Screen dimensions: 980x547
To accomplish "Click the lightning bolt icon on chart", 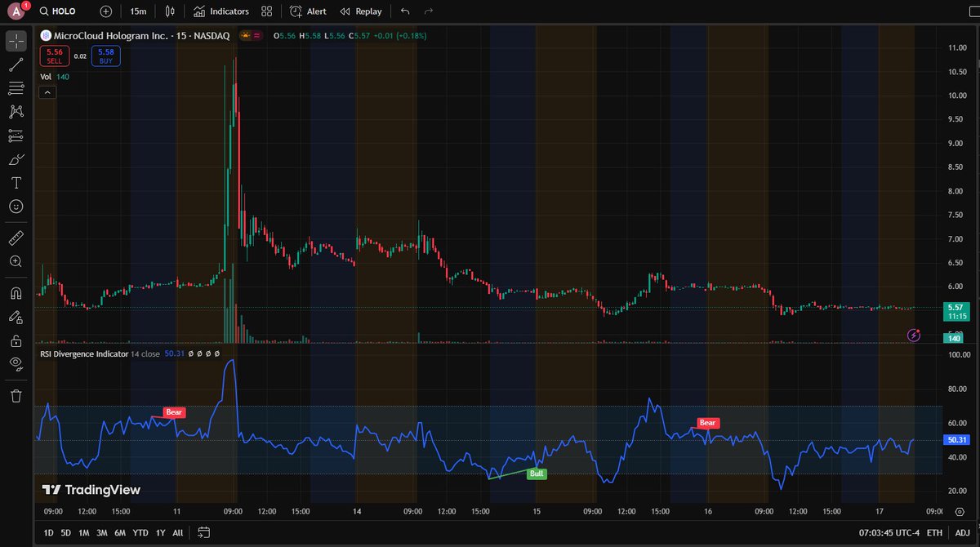I will (x=915, y=335).
